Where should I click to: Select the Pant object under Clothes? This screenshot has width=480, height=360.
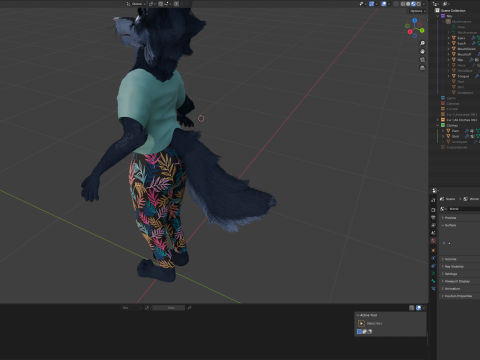455,131
